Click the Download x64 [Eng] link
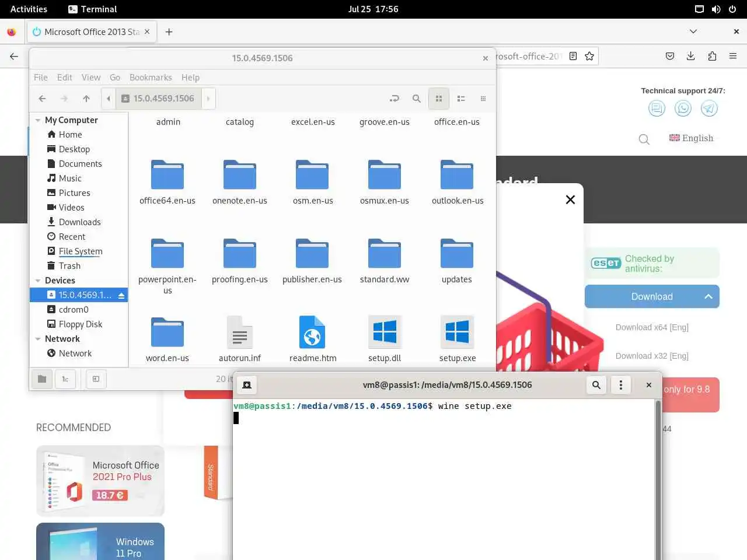 pyautogui.click(x=652, y=327)
